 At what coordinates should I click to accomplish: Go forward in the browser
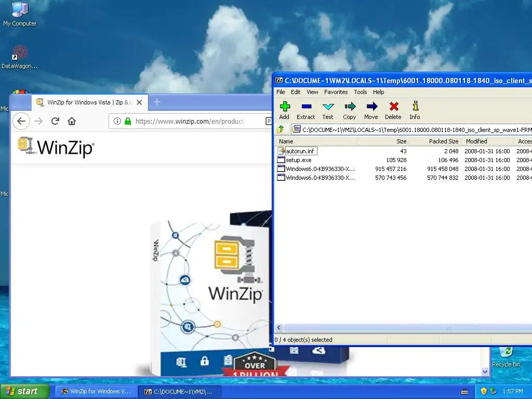click(x=38, y=121)
